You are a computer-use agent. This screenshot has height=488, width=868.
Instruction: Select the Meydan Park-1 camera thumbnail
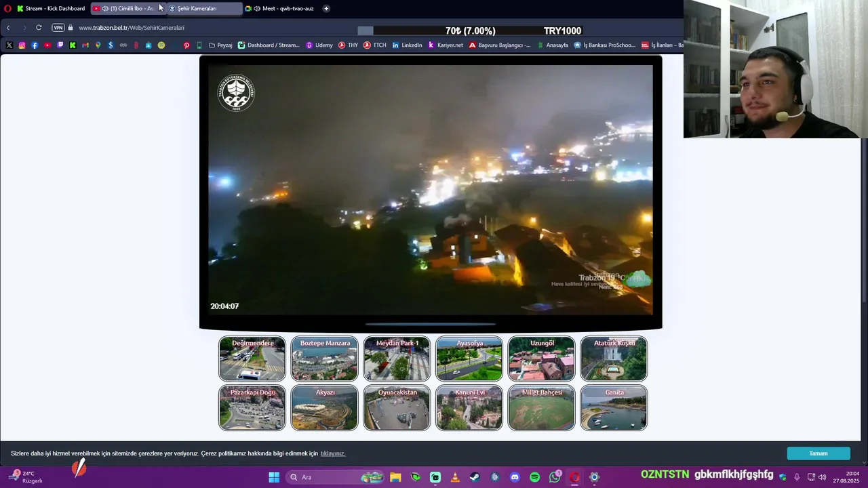click(x=397, y=359)
